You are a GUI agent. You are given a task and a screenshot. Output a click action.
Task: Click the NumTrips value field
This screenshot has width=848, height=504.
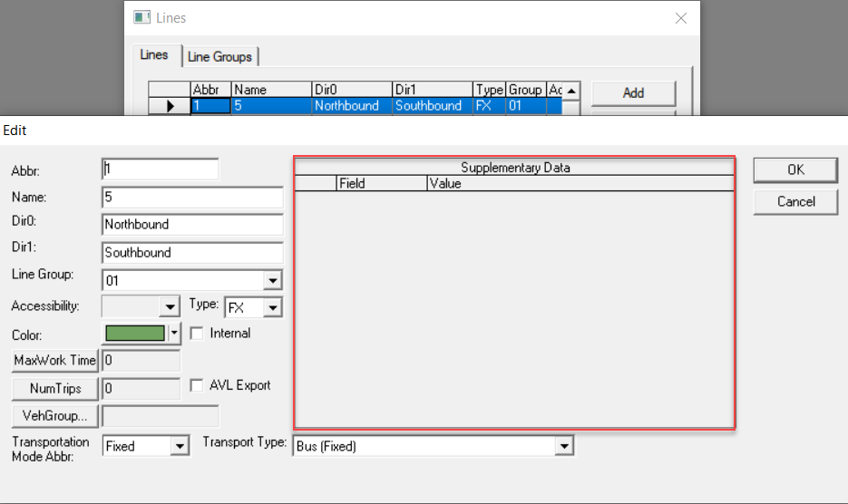(x=141, y=389)
